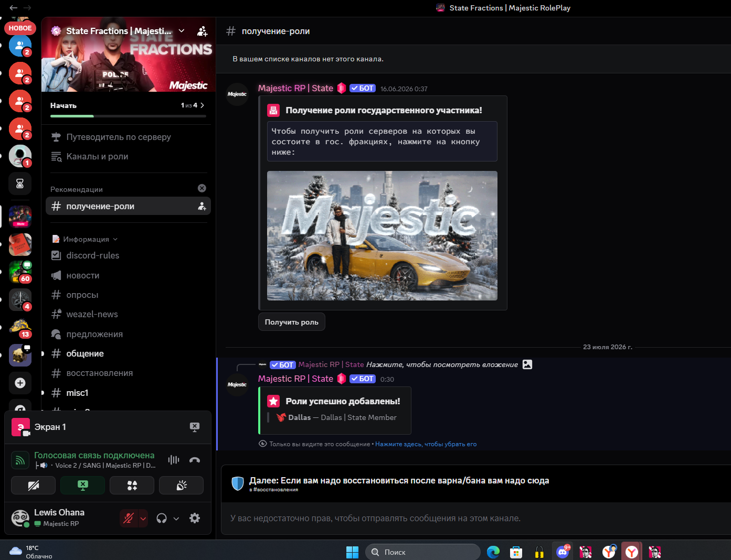Select the weazel-news channel

128,314
